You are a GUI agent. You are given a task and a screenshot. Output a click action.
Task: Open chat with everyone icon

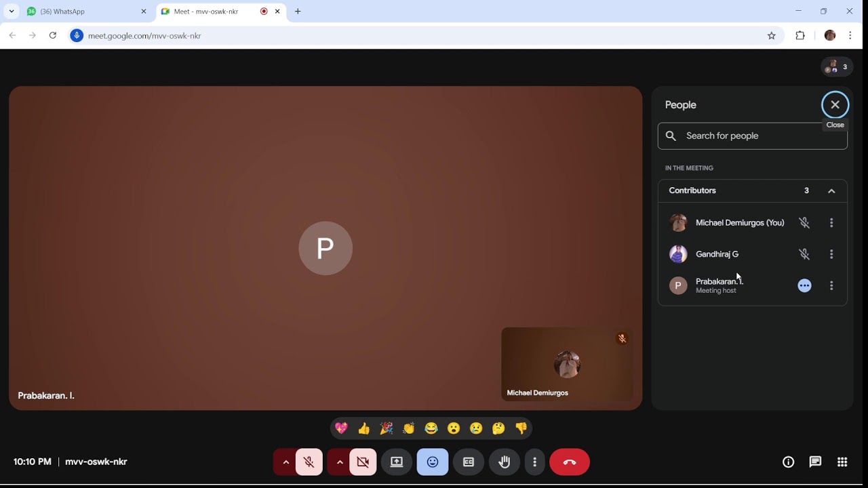point(815,462)
